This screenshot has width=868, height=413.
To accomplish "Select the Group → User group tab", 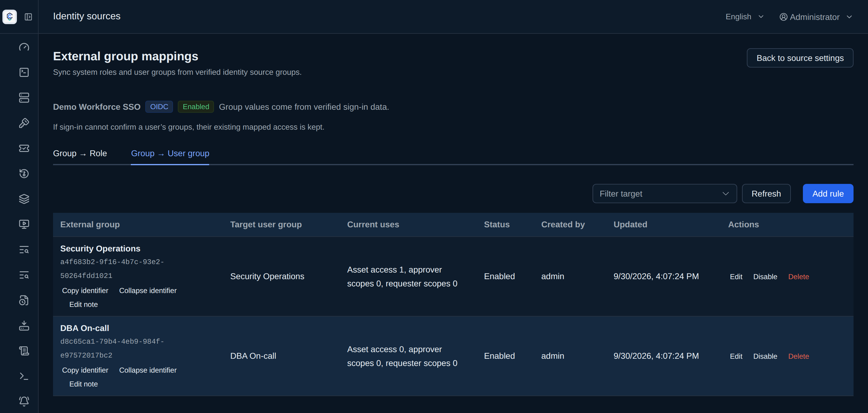I will point(170,153).
